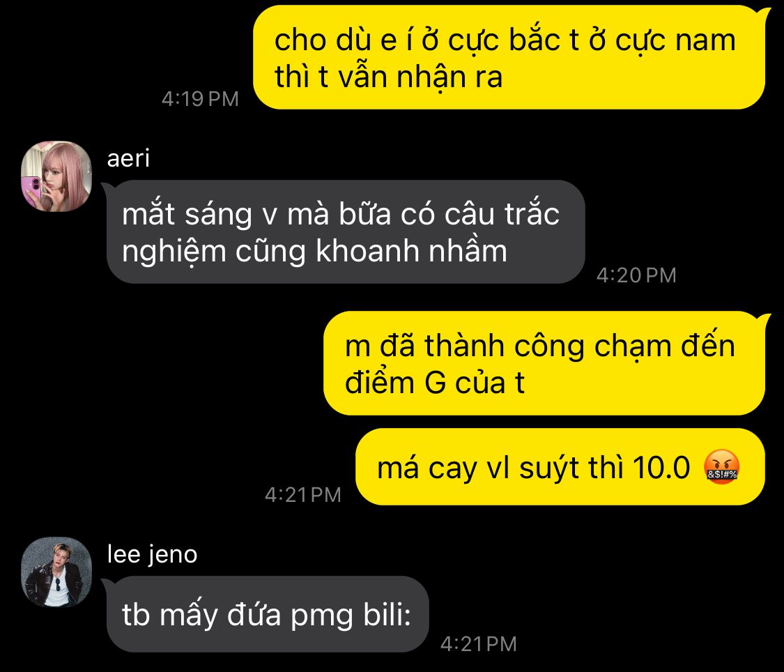Open aeri's profile picture

click(56, 176)
